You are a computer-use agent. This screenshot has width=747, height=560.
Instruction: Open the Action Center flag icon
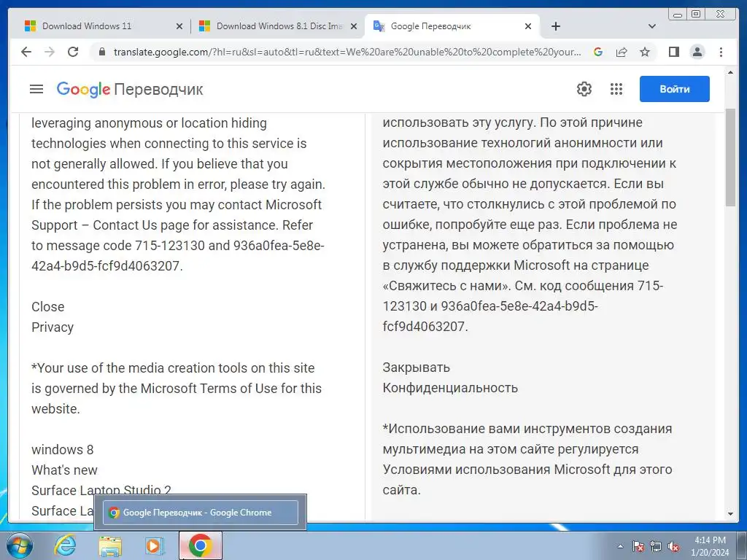pyautogui.click(x=638, y=546)
